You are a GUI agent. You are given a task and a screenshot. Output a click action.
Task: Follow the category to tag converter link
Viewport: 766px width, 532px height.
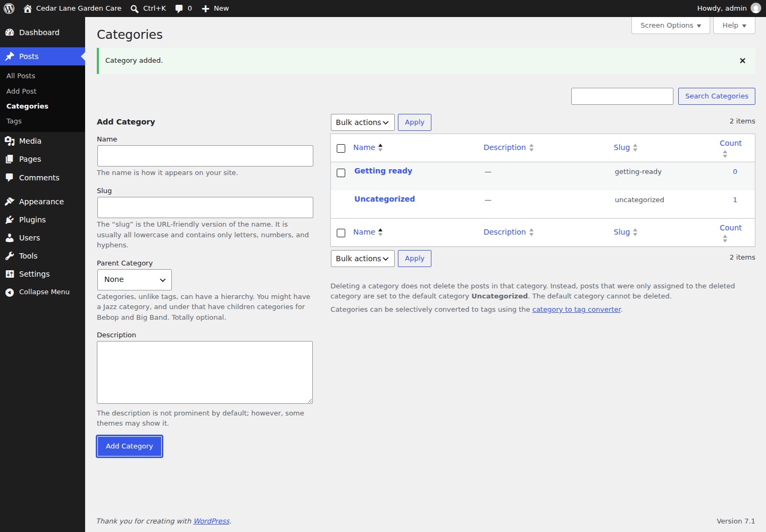[x=577, y=310]
